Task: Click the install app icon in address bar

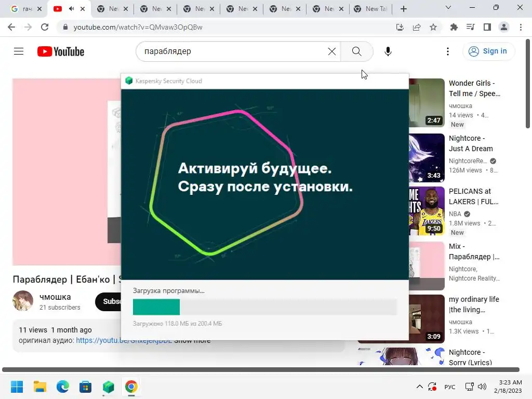Action: (x=400, y=27)
